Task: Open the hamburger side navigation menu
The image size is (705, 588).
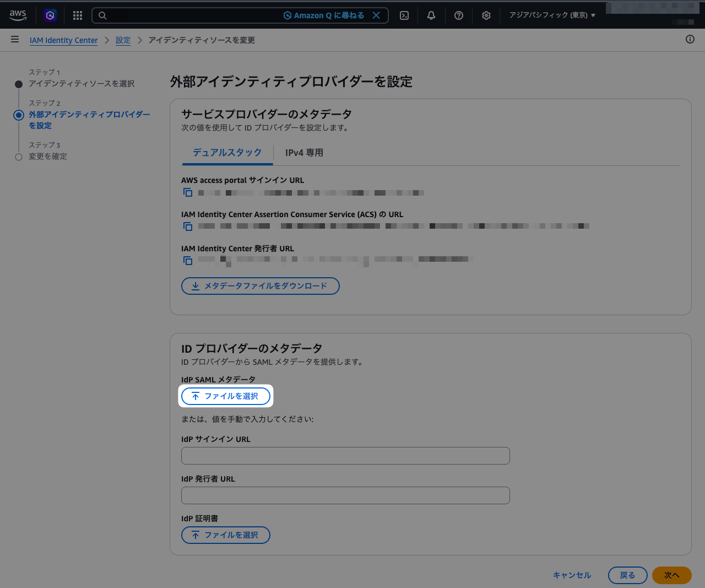Action: [x=15, y=40]
